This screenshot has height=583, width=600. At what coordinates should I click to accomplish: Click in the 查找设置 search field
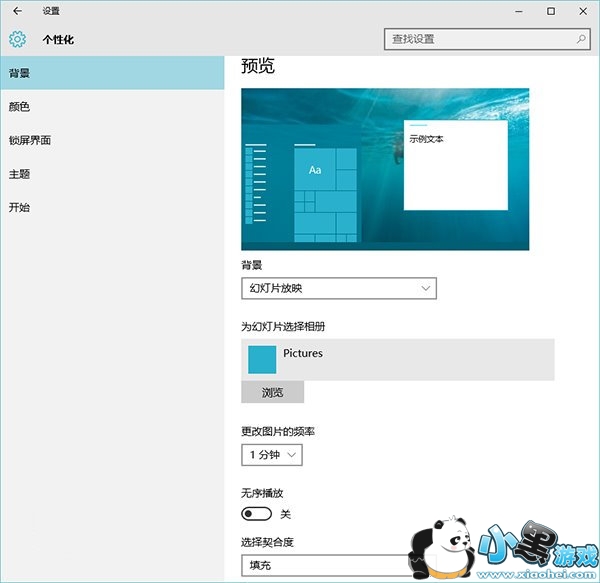(487, 39)
